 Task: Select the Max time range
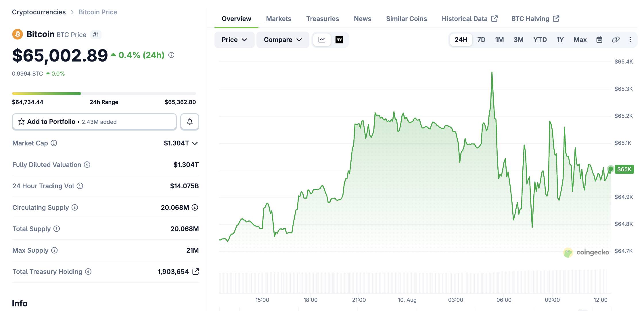pyautogui.click(x=580, y=40)
